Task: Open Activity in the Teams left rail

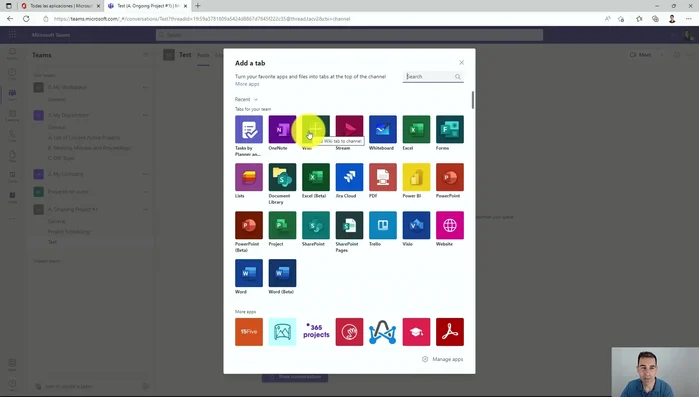Action: pos(12,53)
